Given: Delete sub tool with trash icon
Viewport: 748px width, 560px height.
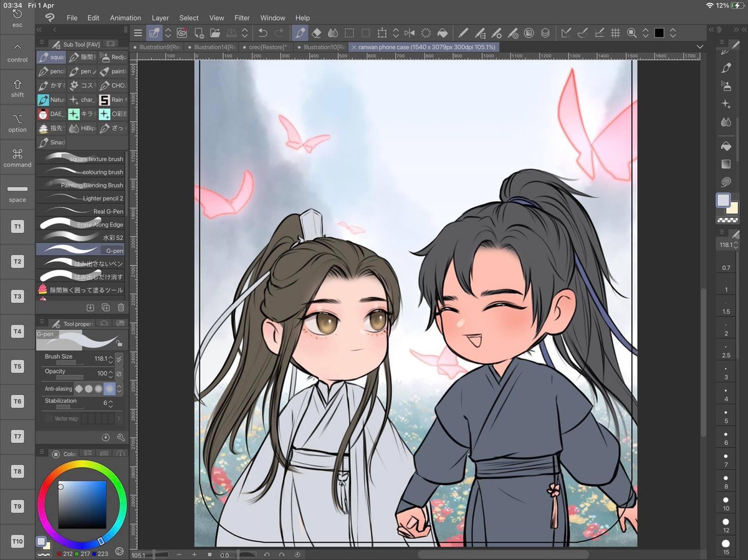Looking at the screenshot, I should pyautogui.click(x=121, y=307).
